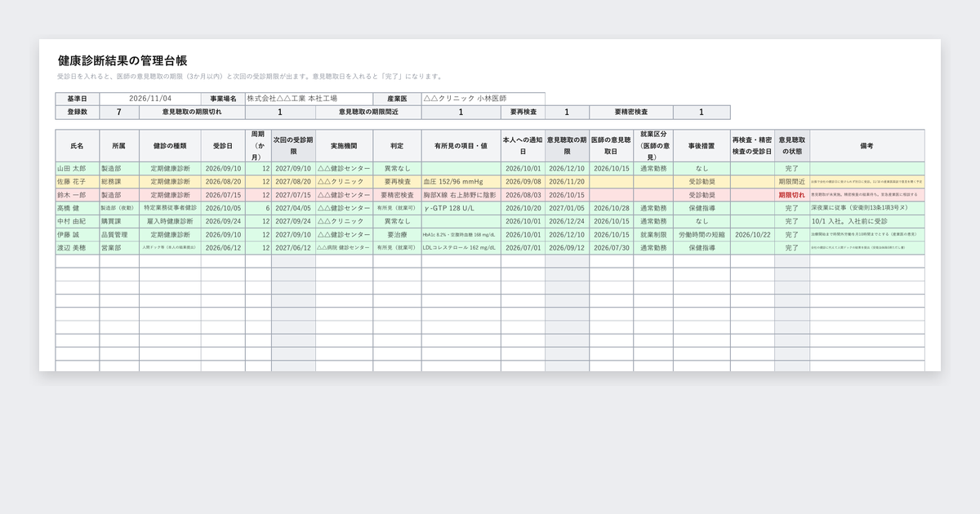The width and height of the screenshot is (980, 514).
Task: Click the 受診日 cell 2026/10/05
Action: [223, 208]
